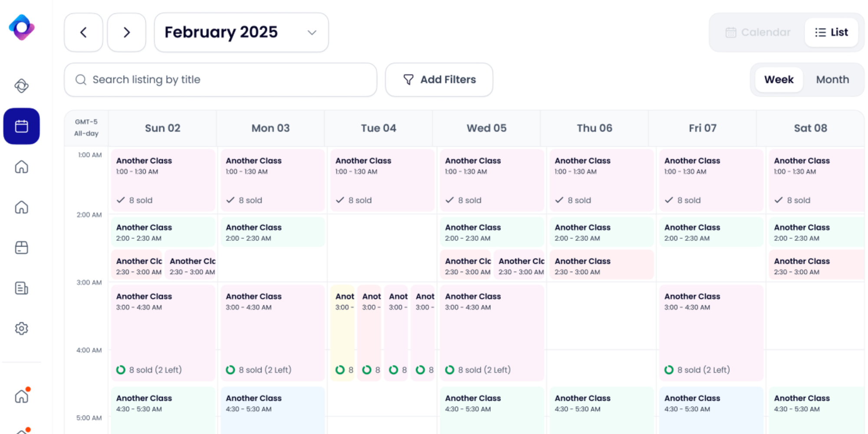
Task: Click the previous-week navigation button
Action: coord(83,32)
